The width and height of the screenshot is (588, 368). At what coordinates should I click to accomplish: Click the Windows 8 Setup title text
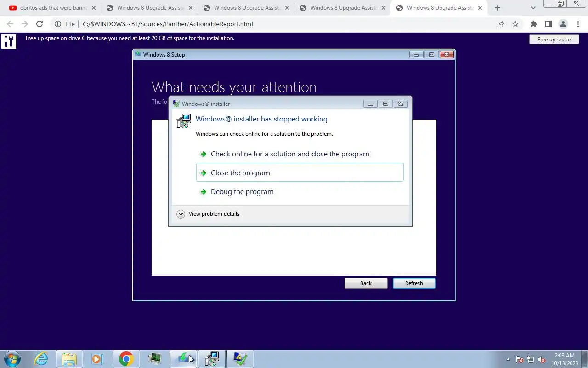tap(164, 55)
